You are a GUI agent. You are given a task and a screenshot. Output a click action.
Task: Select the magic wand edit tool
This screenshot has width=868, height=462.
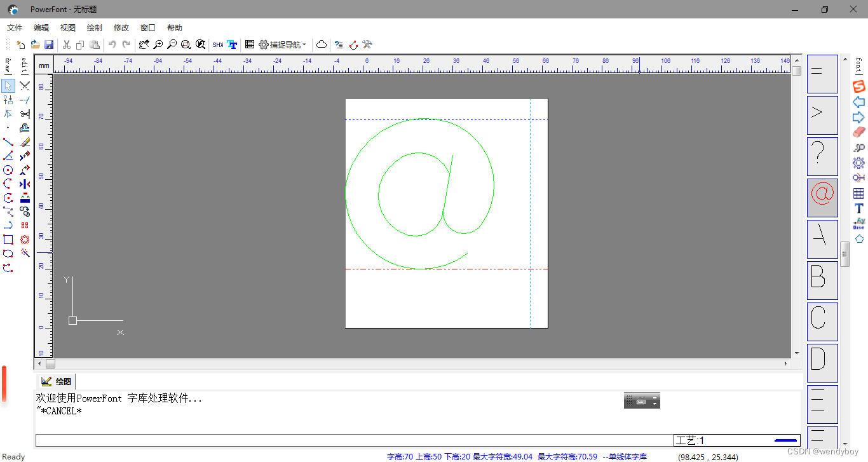[x=25, y=254]
